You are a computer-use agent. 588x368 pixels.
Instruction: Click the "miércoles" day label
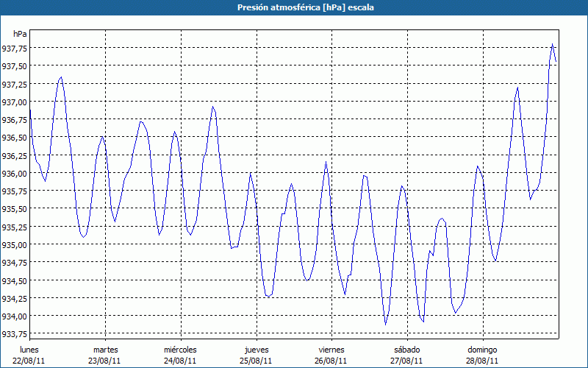[180, 350]
